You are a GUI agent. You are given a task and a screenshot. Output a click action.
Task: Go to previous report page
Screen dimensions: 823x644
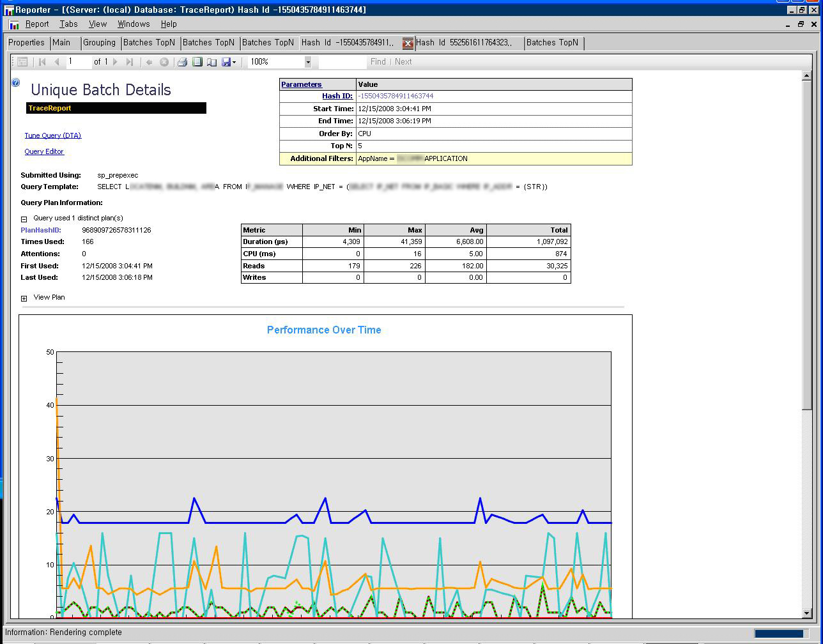click(x=57, y=62)
